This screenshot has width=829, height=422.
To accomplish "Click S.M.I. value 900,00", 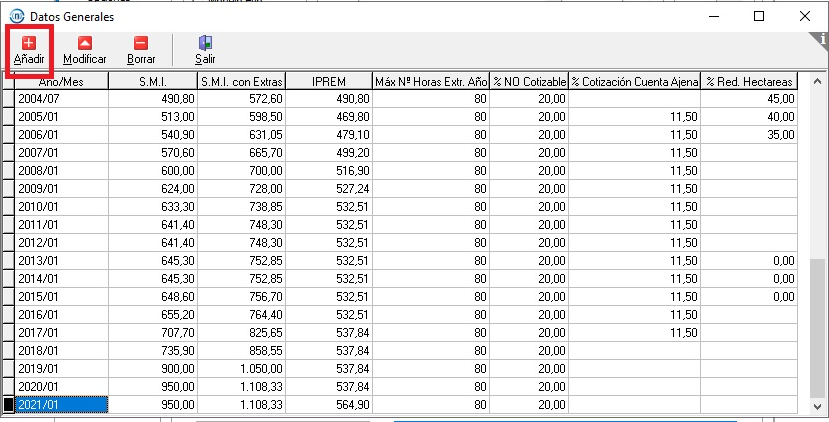I will coord(178,369).
